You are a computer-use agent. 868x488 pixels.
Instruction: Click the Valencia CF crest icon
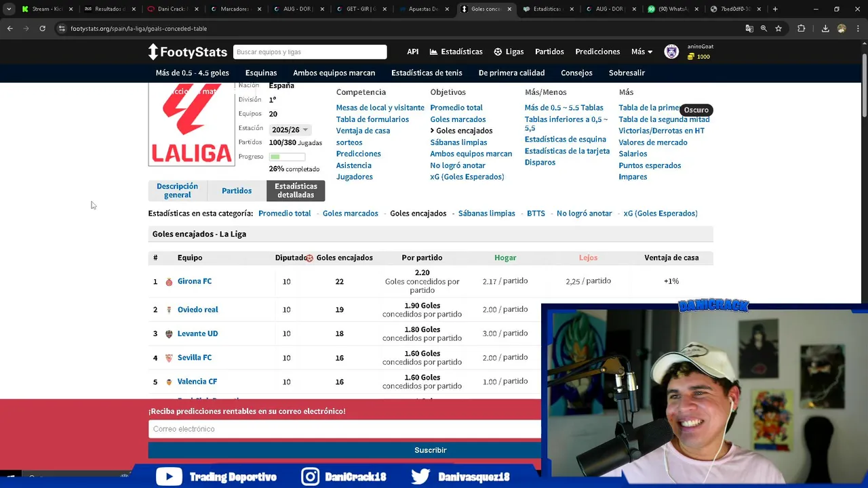(x=169, y=382)
